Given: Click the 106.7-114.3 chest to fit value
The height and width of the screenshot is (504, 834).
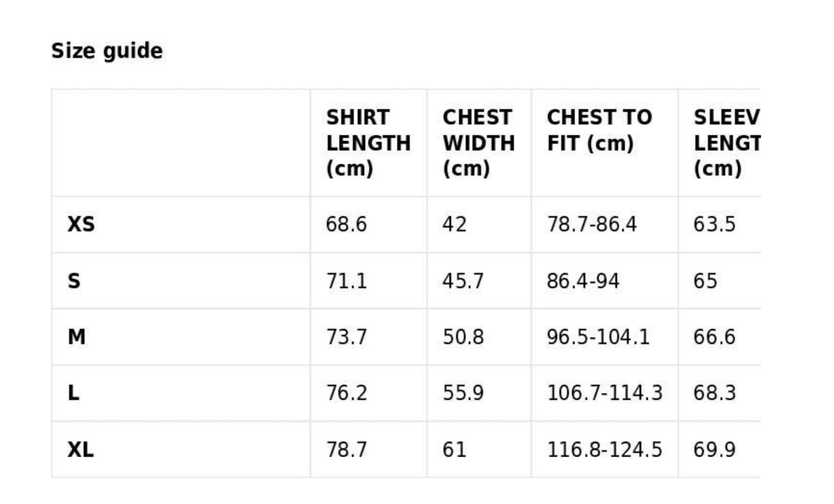Looking at the screenshot, I should [605, 393].
